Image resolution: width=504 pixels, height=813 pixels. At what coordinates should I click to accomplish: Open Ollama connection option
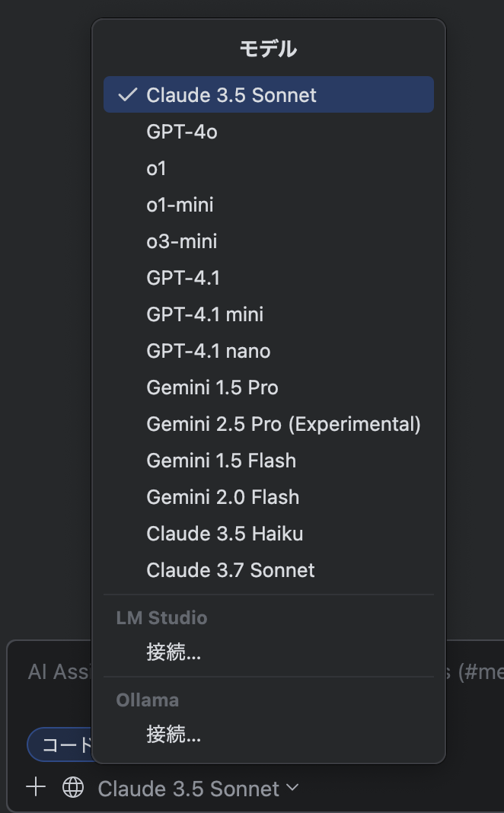point(269,734)
